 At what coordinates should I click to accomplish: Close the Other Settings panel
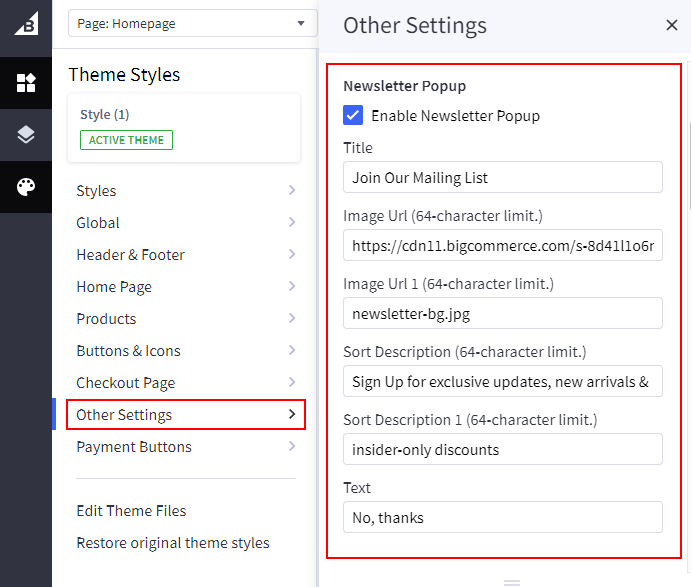click(x=671, y=25)
